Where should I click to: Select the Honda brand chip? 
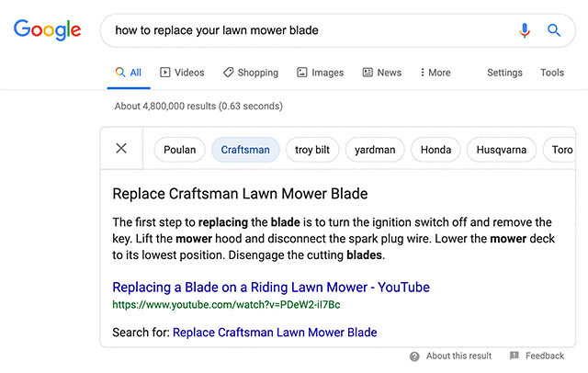tap(435, 150)
